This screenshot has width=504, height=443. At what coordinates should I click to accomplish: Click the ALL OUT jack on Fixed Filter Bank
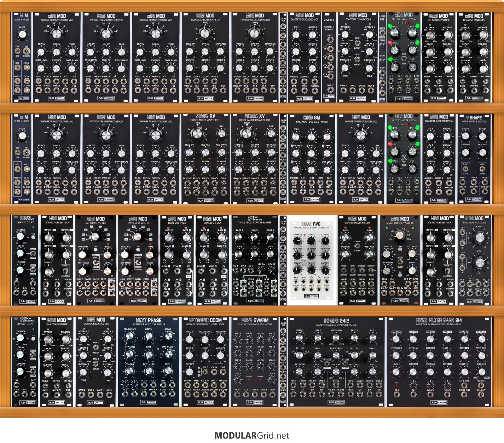pos(481,394)
